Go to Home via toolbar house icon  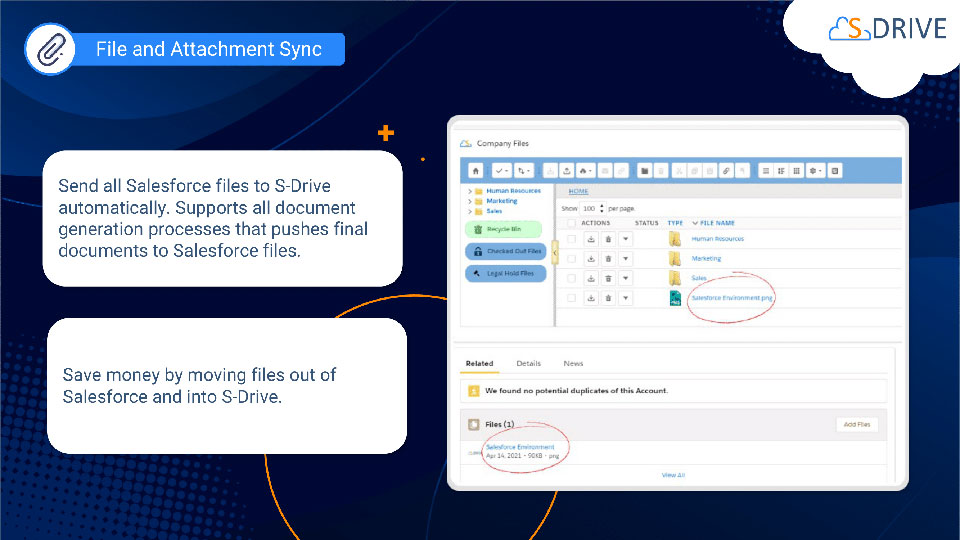(x=476, y=171)
